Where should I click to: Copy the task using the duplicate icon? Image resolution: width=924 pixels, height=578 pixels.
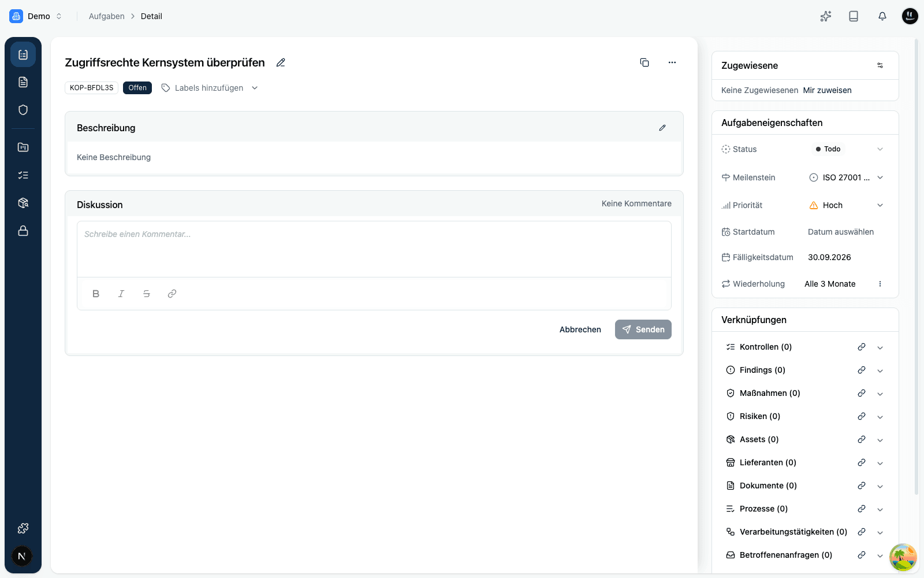[644, 62]
